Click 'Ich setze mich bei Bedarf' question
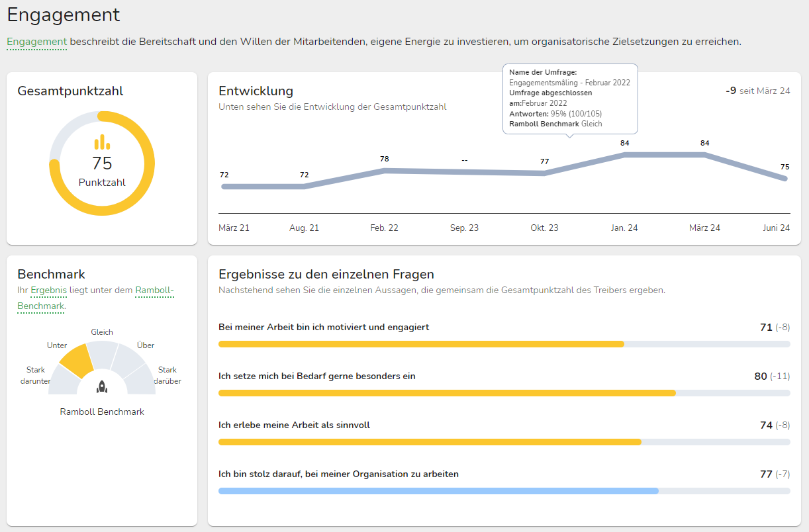The height and width of the screenshot is (532, 809). point(316,376)
